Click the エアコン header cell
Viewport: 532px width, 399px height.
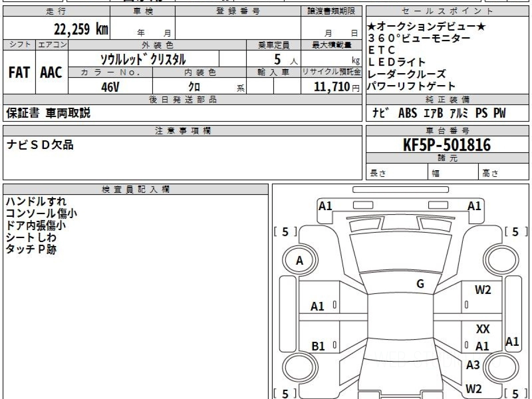[x=52, y=45]
